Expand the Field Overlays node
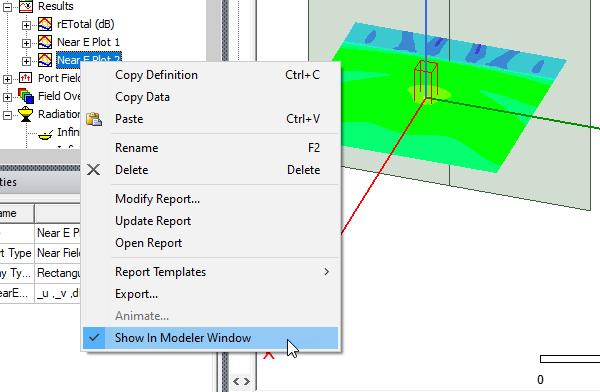600x392 pixels. point(7,97)
